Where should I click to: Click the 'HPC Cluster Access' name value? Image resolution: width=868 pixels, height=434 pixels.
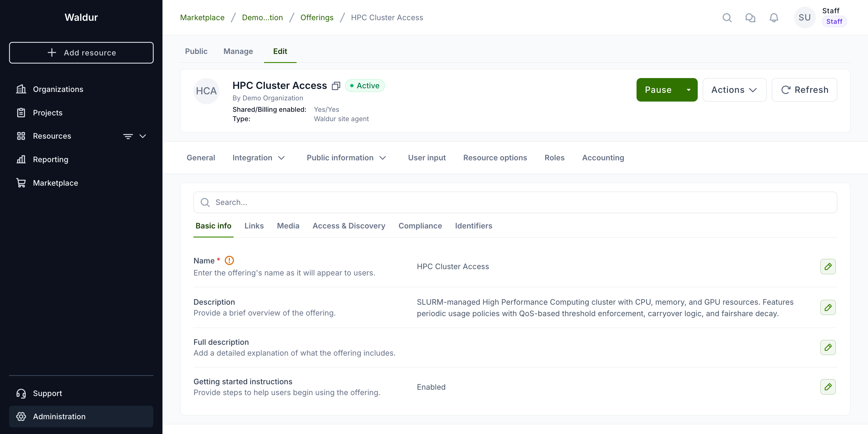pos(453,266)
